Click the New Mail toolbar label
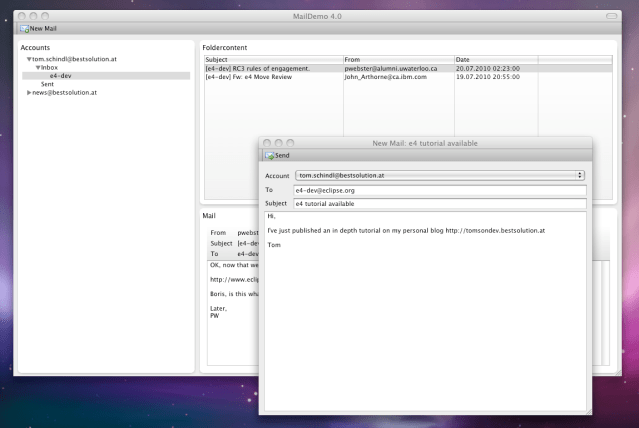 coord(43,28)
